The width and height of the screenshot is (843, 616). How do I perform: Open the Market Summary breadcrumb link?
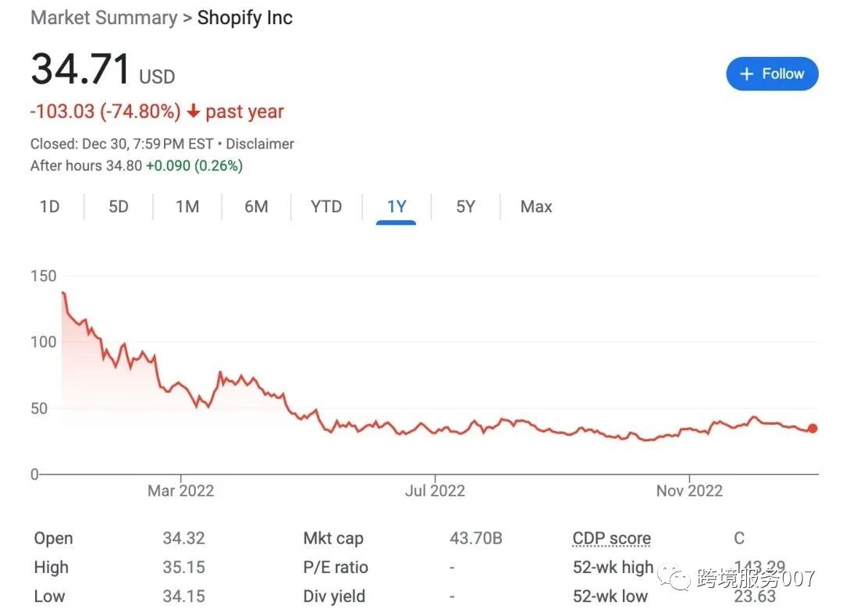[103, 18]
